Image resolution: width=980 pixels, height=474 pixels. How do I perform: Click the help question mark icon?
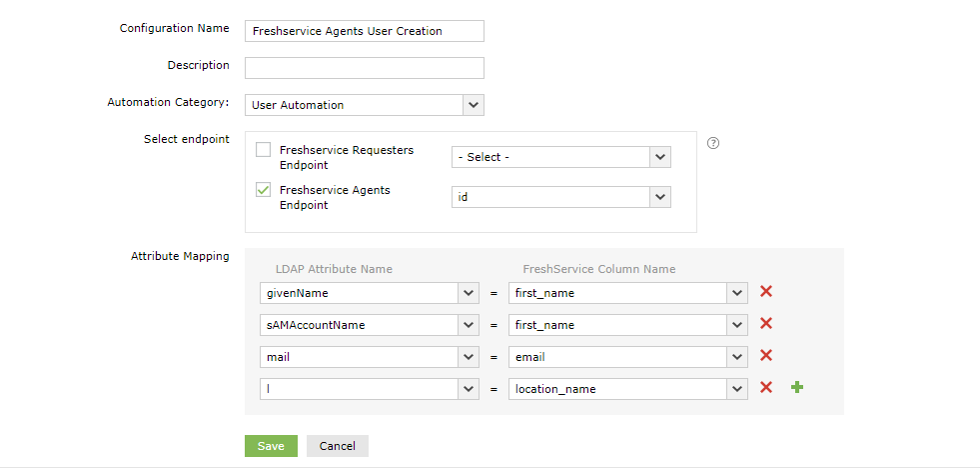coord(713,143)
